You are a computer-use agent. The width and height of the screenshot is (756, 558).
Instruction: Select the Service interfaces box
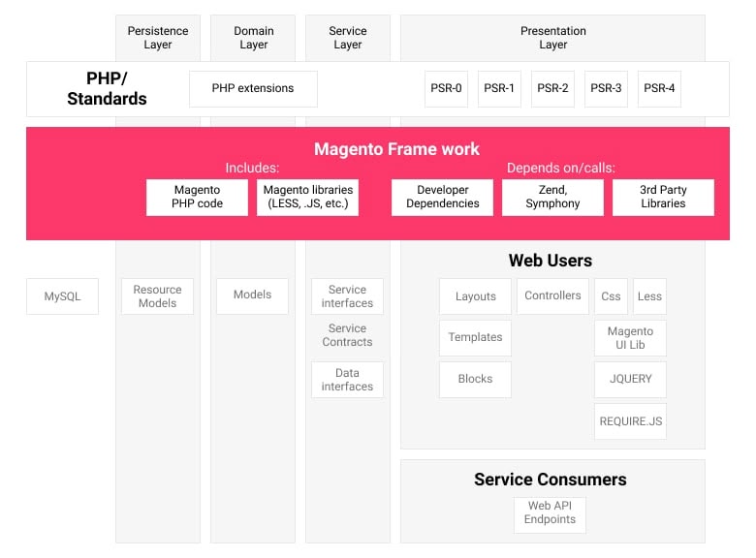[347, 296]
